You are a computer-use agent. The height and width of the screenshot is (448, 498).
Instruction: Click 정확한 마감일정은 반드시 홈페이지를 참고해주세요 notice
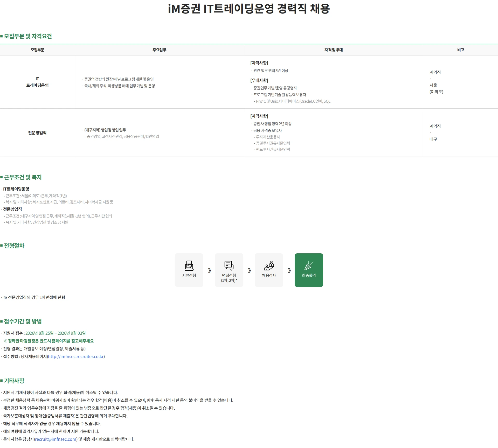click(49, 341)
